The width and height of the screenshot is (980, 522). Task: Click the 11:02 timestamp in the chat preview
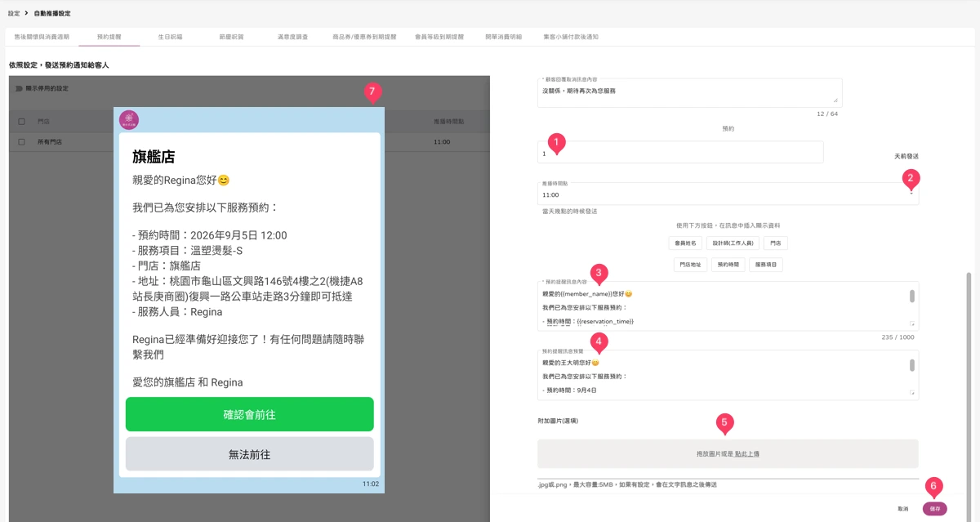pyautogui.click(x=371, y=484)
